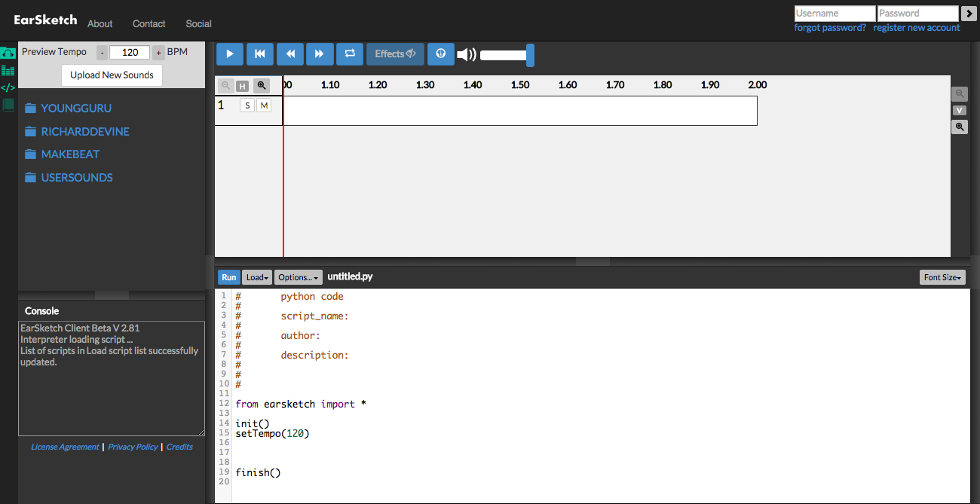Open the Contact menu item
The height and width of the screenshot is (504, 980).
click(149, 24)
